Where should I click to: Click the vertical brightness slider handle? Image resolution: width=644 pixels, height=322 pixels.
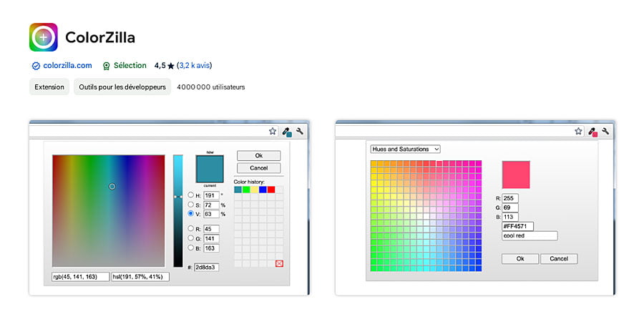[x=178, y=197]
